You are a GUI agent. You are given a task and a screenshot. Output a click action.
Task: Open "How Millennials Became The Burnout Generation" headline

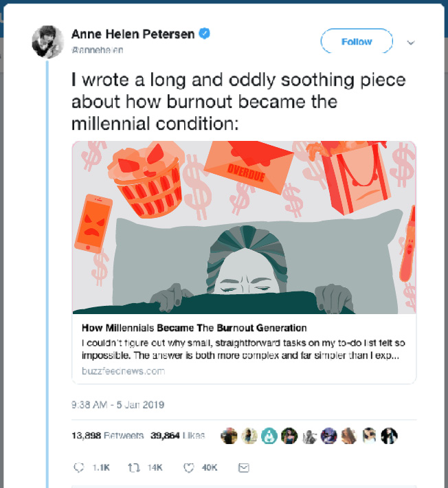(x=194, y=328)
